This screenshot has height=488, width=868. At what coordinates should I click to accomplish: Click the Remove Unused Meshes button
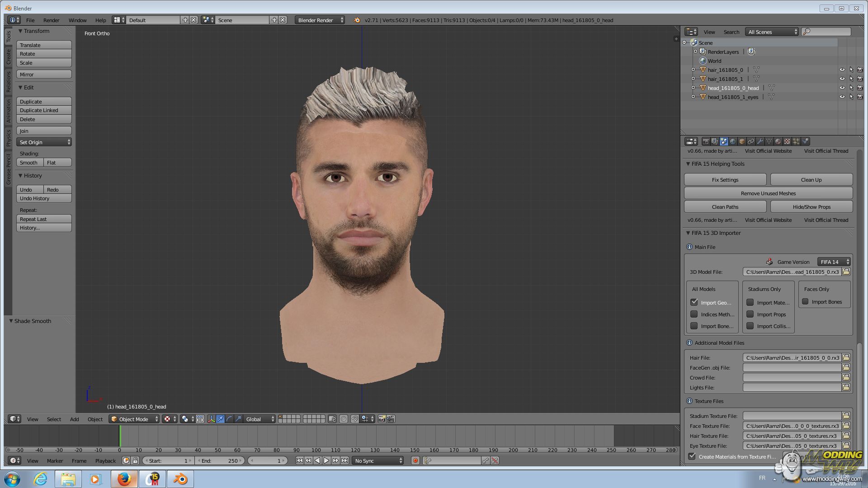(x=768, y=193)
